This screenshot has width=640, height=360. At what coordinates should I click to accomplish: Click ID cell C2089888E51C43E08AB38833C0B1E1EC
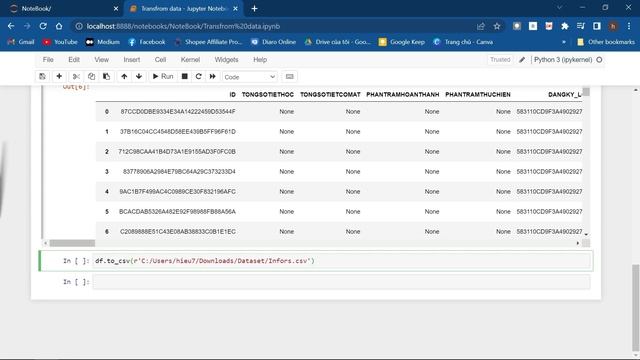[178, 231]
